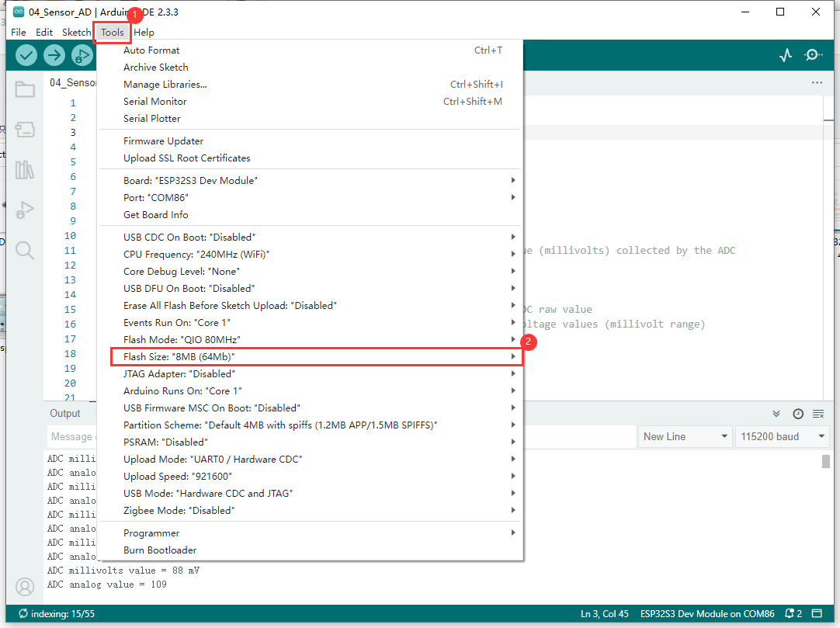Open the New Line ending dropdown

pyautogui.click(x=686, y=436)
